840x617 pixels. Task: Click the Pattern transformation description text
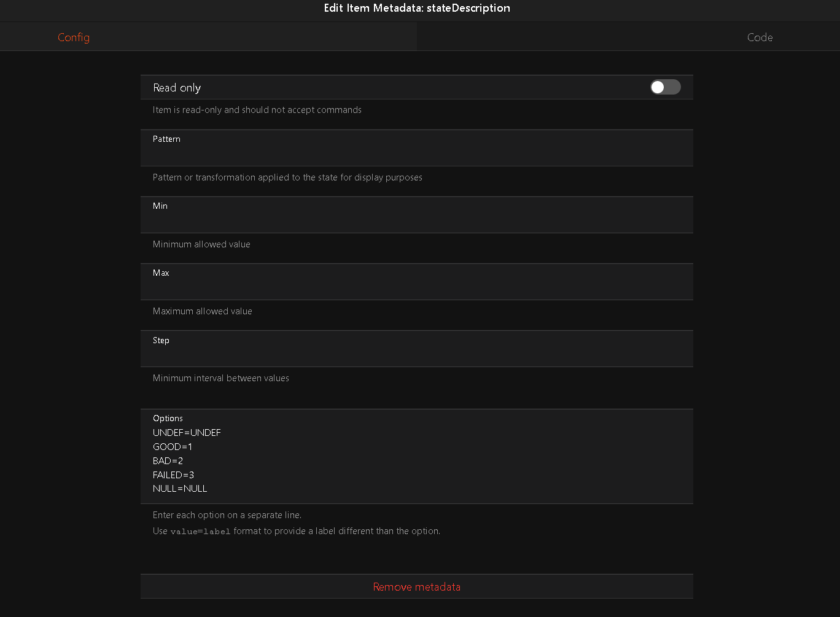coord(287,177)
